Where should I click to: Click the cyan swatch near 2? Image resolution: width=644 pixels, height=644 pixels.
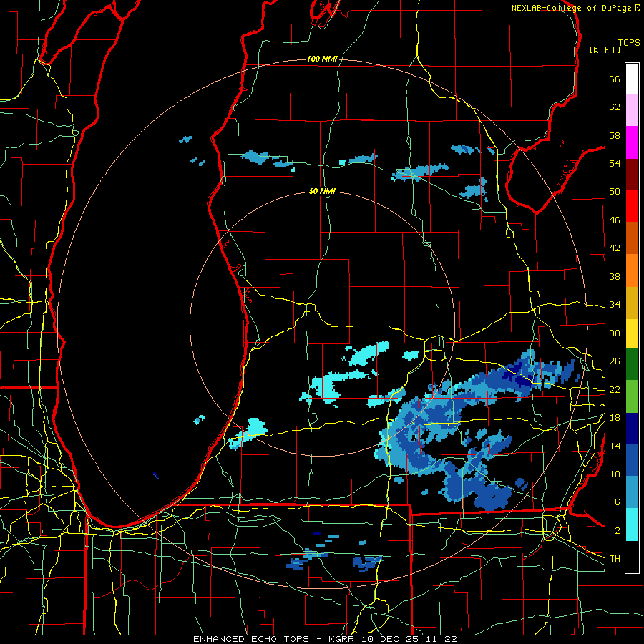point(632,525)
